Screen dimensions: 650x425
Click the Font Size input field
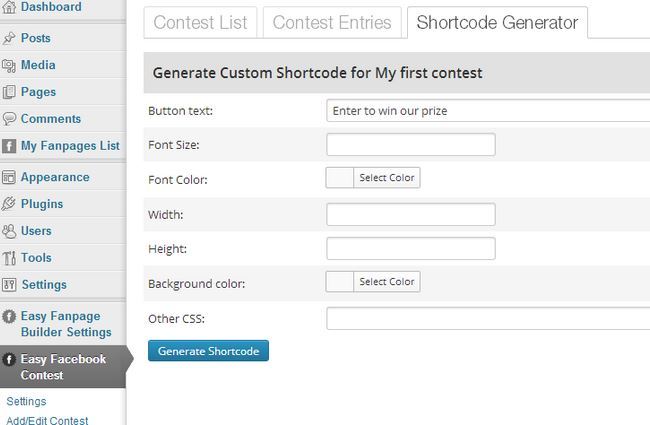tap(411, 144)
